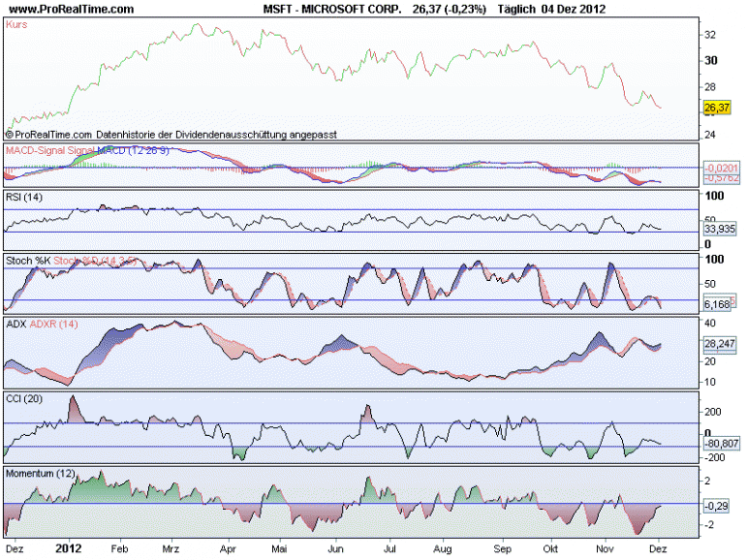746x560 pixels.
Task: Click the -80,807 CCI value box
Action: click(x=721, y=444)
